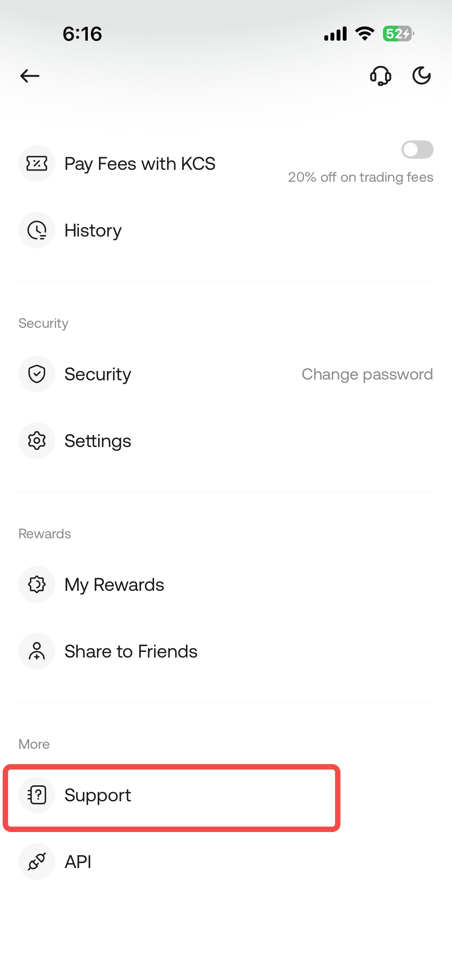Select Share to Friends option
452x980 pixels.
(131, 651)
